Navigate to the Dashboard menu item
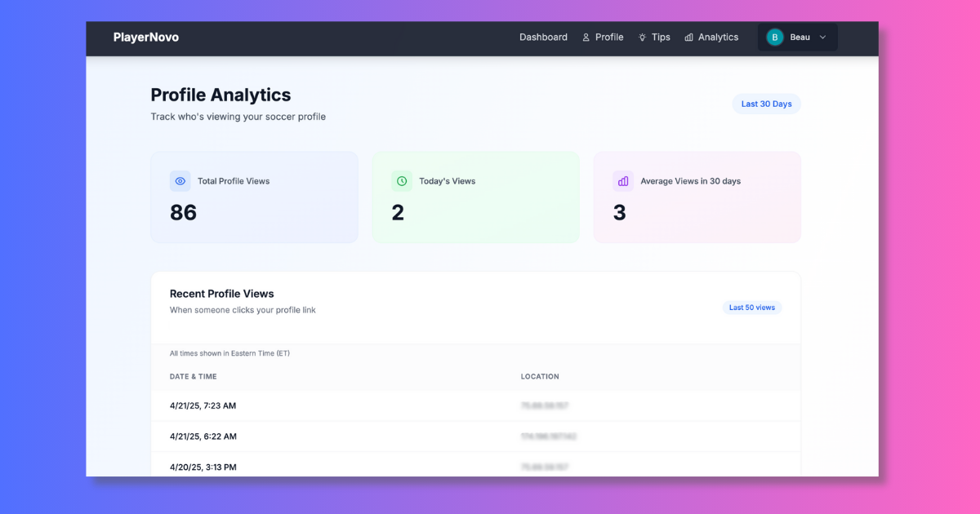Screen dimensions: 980x514 (543, 37)
